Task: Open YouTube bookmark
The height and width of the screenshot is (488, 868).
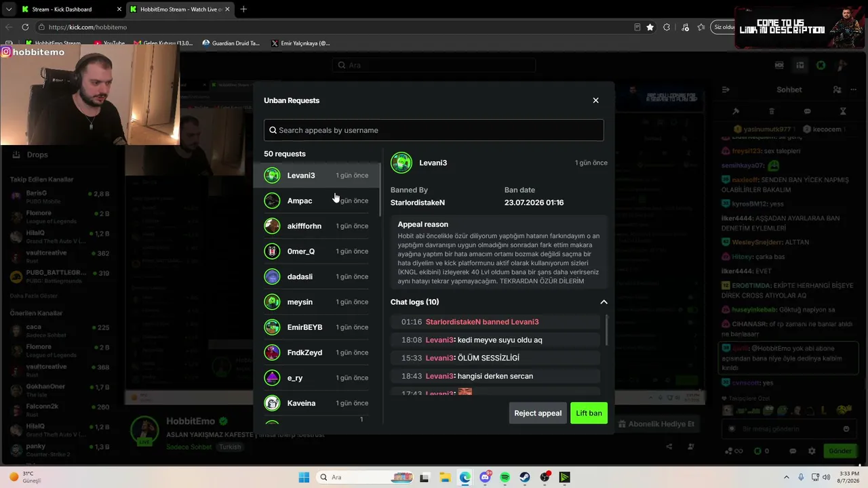Action: [x=110, y=43]
